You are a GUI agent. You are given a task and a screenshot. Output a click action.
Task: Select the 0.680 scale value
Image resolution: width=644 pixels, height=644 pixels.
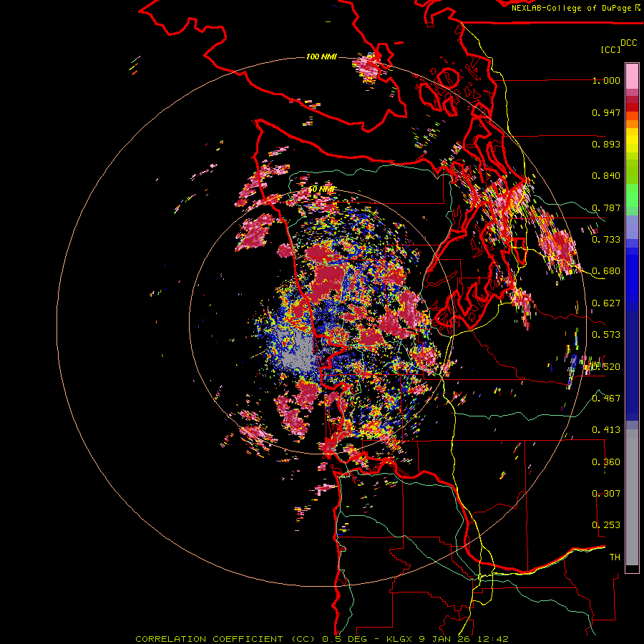(606, 271)
